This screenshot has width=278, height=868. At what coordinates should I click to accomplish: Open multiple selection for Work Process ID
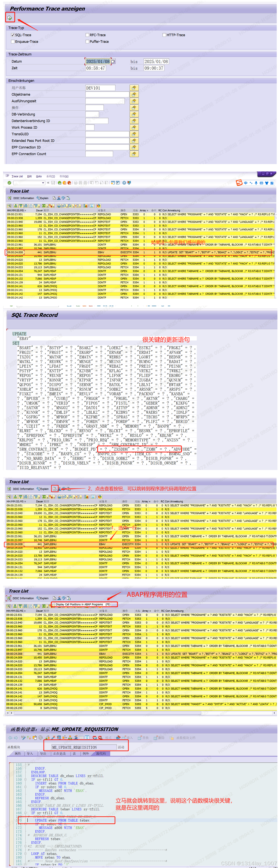pyautogui.click(x=134, y=127)
